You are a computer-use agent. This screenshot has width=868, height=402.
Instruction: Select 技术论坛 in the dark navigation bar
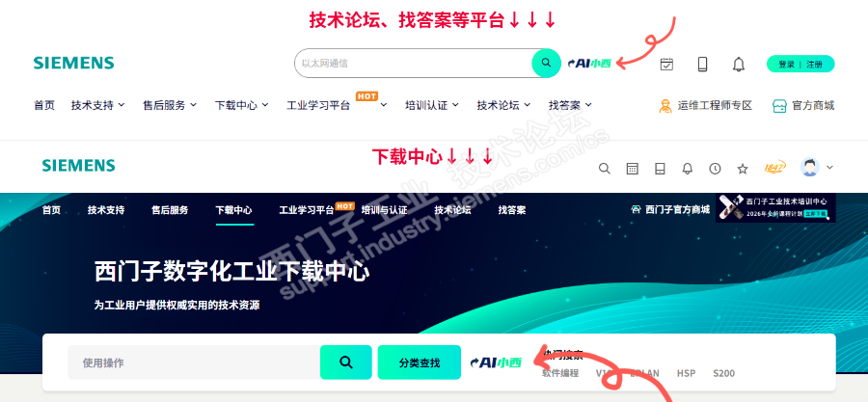(453, 210)
